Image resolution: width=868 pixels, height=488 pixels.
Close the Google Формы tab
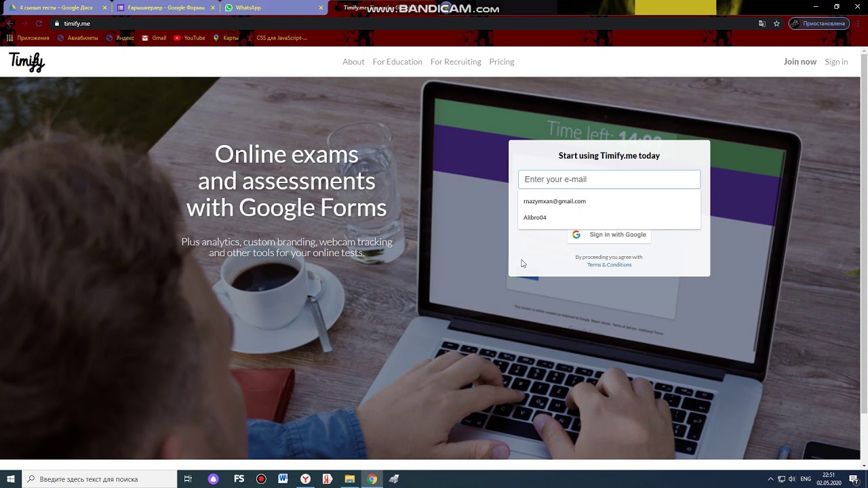click(212, 8)
